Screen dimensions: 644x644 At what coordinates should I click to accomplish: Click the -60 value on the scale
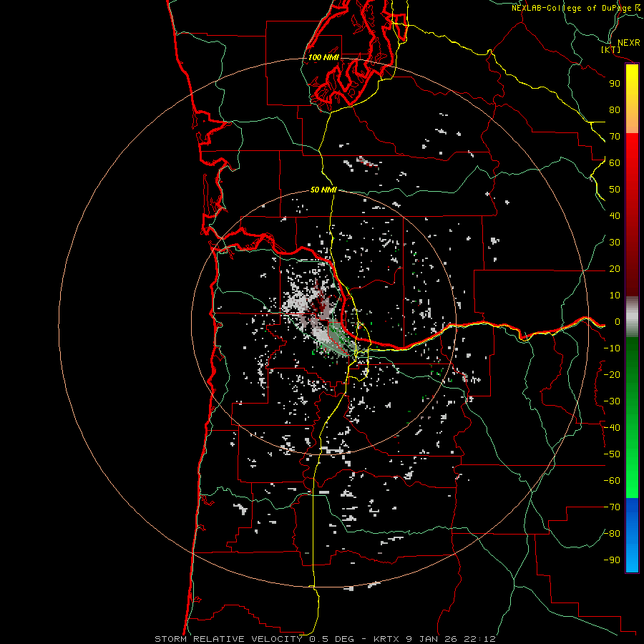(612, 481)
